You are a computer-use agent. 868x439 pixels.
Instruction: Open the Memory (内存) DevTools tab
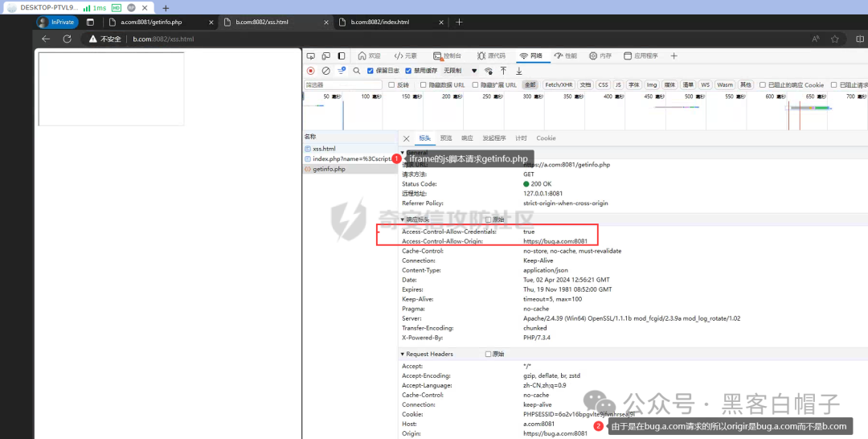(600, 56)
